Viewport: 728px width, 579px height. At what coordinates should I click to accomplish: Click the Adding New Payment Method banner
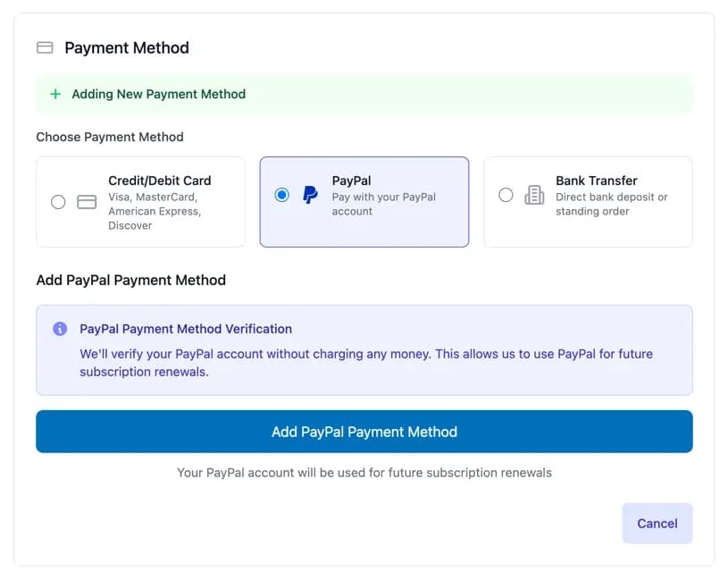[x=364, y=94]
